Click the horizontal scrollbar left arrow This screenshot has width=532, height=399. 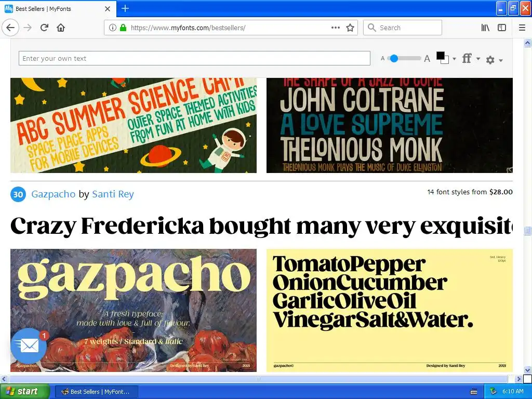(x=4, y=379)
